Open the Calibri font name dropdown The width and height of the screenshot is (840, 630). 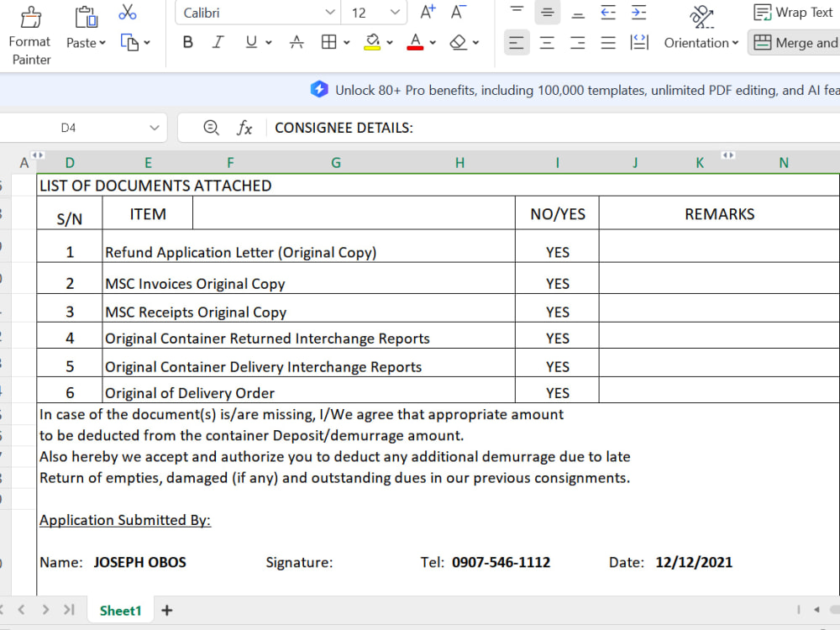(x=330, y=13)
